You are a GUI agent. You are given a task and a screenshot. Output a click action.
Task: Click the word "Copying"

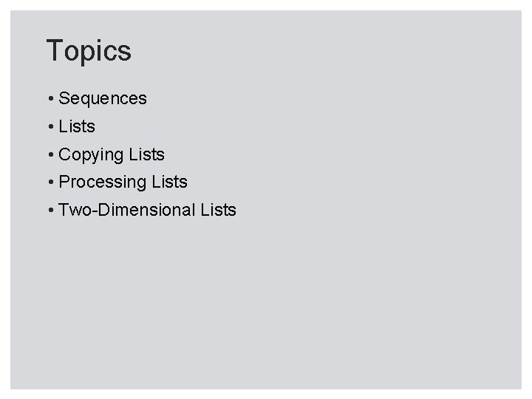[x=91, y=155]
